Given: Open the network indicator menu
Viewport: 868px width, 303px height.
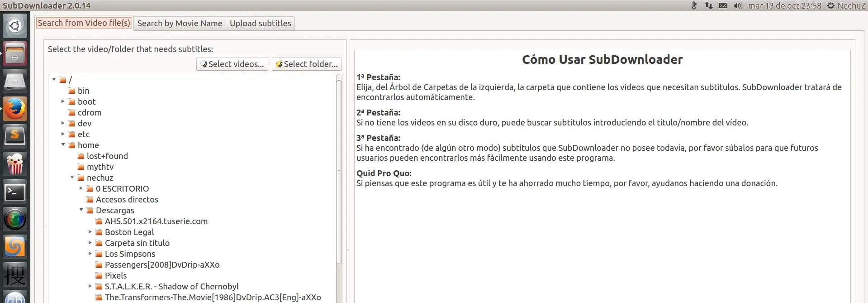Looking at the screenshot, I should point(709,5).
